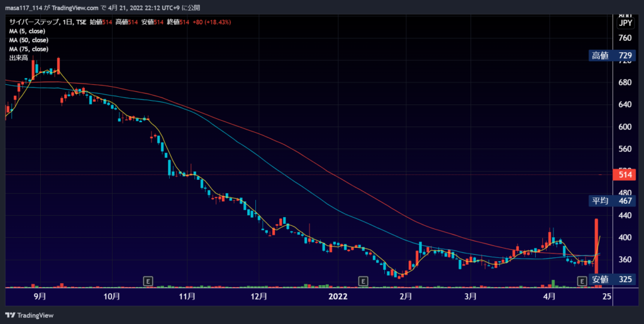Click the 2月 label on time axis
644x324 pixels.
(x=406, y=296)
